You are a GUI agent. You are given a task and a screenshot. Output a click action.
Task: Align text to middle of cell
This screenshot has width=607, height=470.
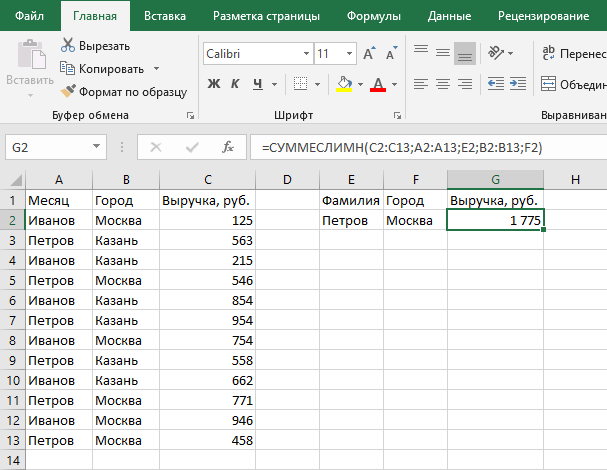coord(443,53)
